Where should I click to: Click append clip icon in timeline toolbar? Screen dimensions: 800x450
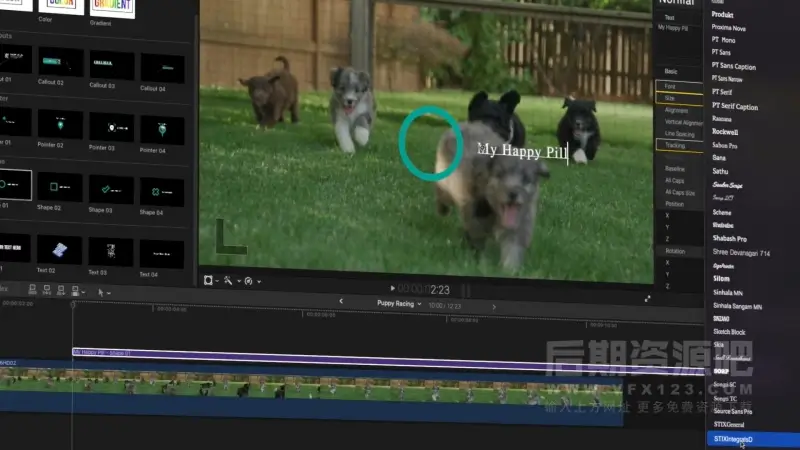coord(61,291)
